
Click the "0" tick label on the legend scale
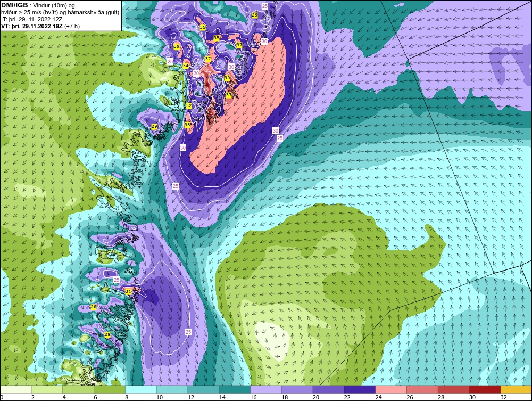2,397
